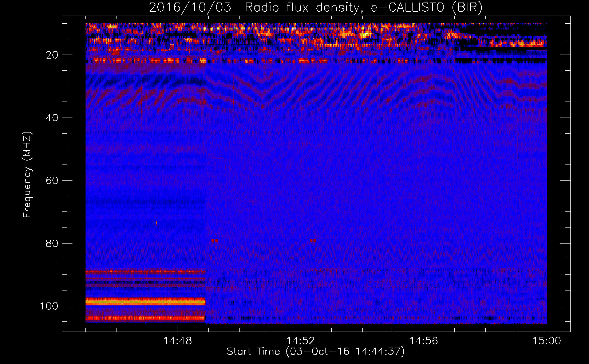Click the 40 frequency tick label
The image size is (589, 364).
pyautogui.click(x=52, y=118)
